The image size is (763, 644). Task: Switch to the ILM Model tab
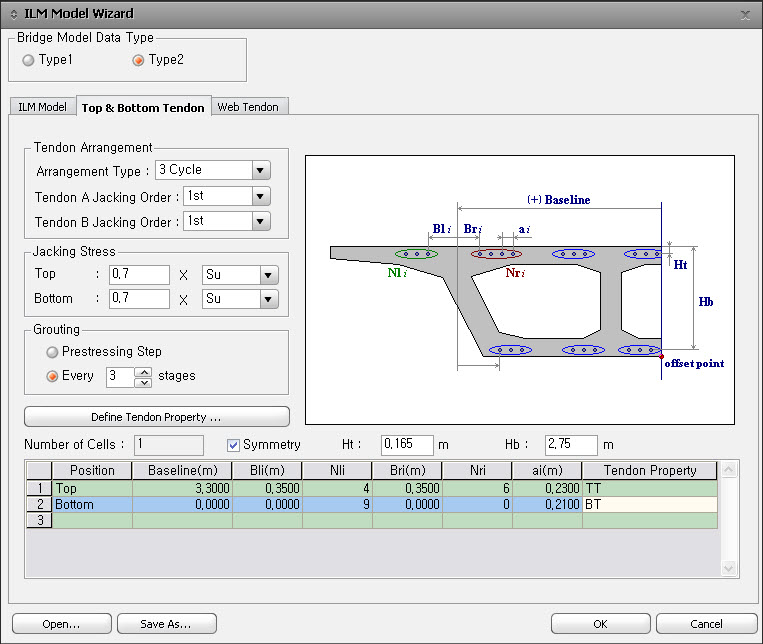(41, 107)
